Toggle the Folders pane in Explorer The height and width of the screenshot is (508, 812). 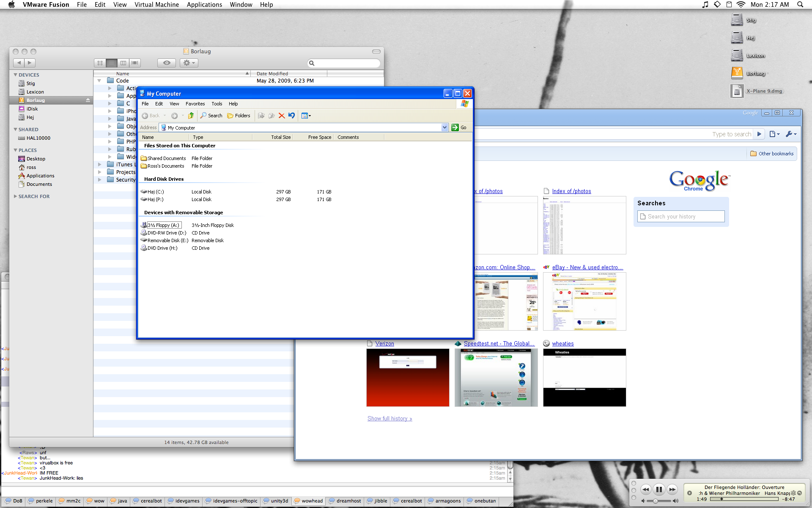pos(239,116)
